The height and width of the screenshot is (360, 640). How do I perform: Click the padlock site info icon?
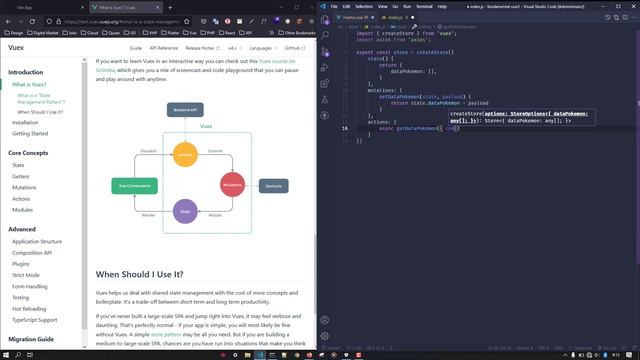click(58, 21)
